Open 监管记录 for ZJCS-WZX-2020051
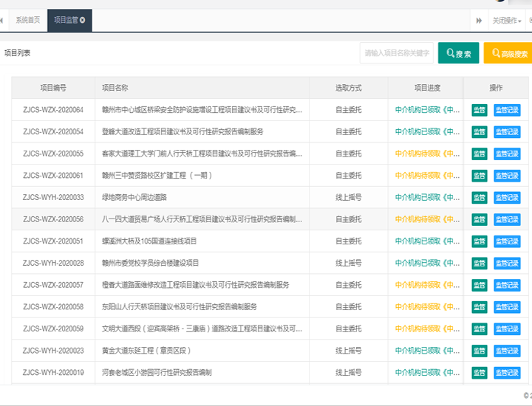Viewport: 532px width, 406px height. pyautogui.click(x=507, y=241)
